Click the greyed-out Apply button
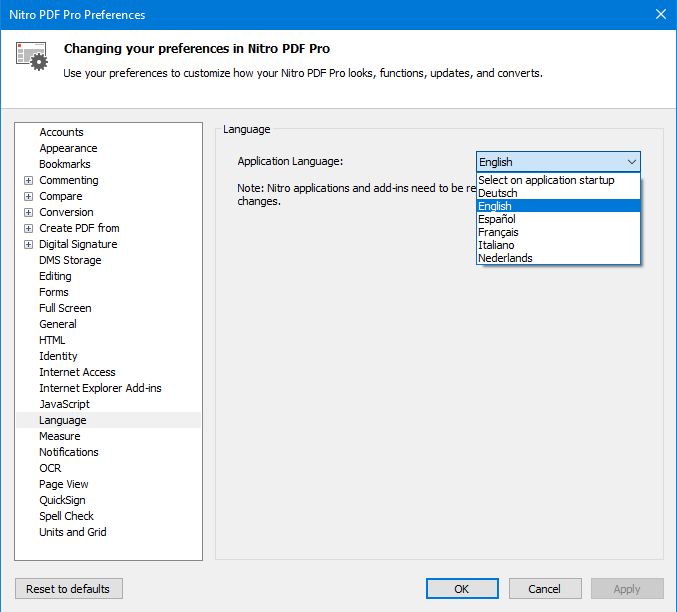The height and width of the screenshot is (612, 677). tap(627, 589)
